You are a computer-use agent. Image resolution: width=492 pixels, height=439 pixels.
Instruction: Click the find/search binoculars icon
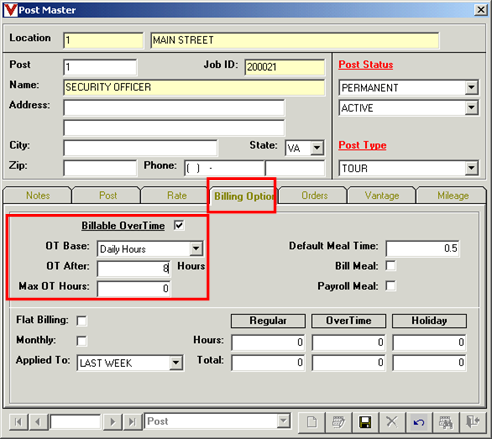446,422
